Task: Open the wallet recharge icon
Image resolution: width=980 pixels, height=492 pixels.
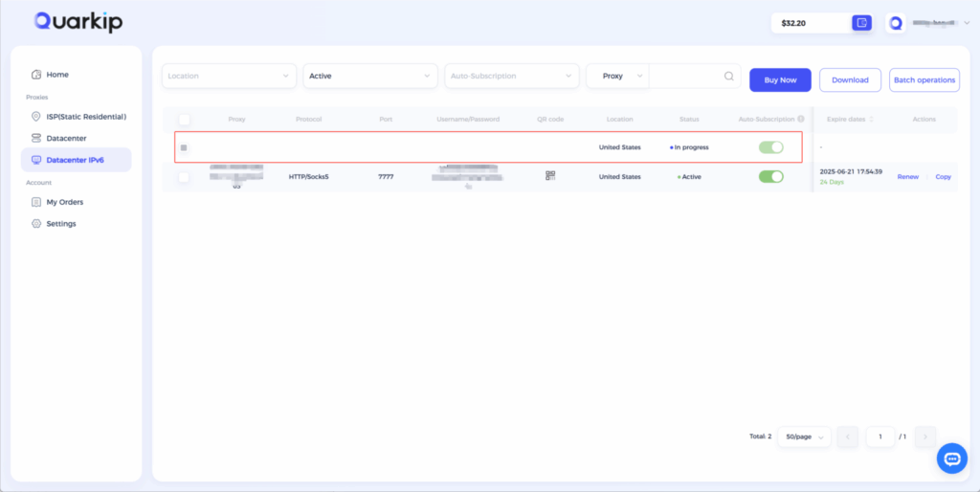Action: pyautogui.click(x=862, y=23)
